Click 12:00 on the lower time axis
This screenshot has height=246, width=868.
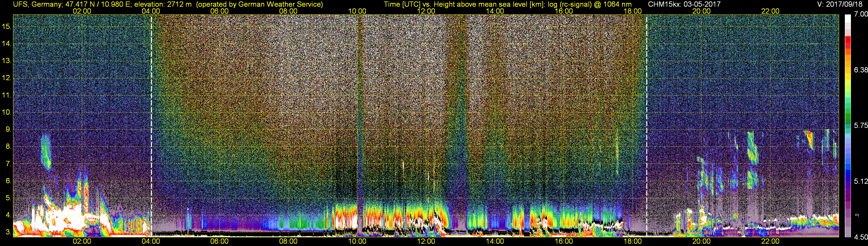tap(426, 241)
